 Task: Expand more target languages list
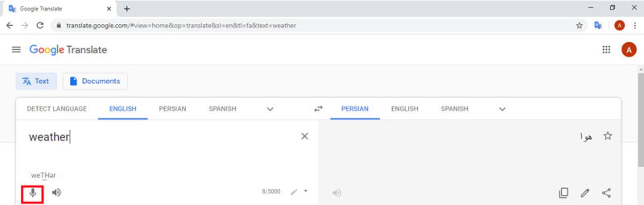coord(502,109)
